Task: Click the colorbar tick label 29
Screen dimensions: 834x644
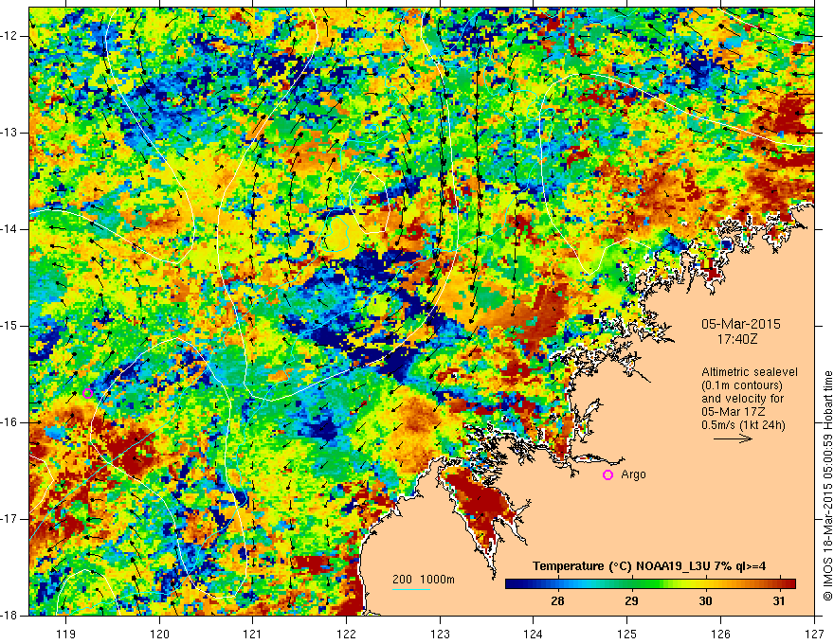Action: 631,601
